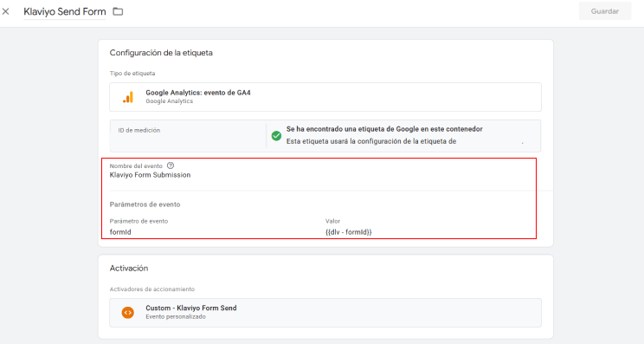Close the tag editor with X icon
The image size is (644, 344).
[6, 11]
